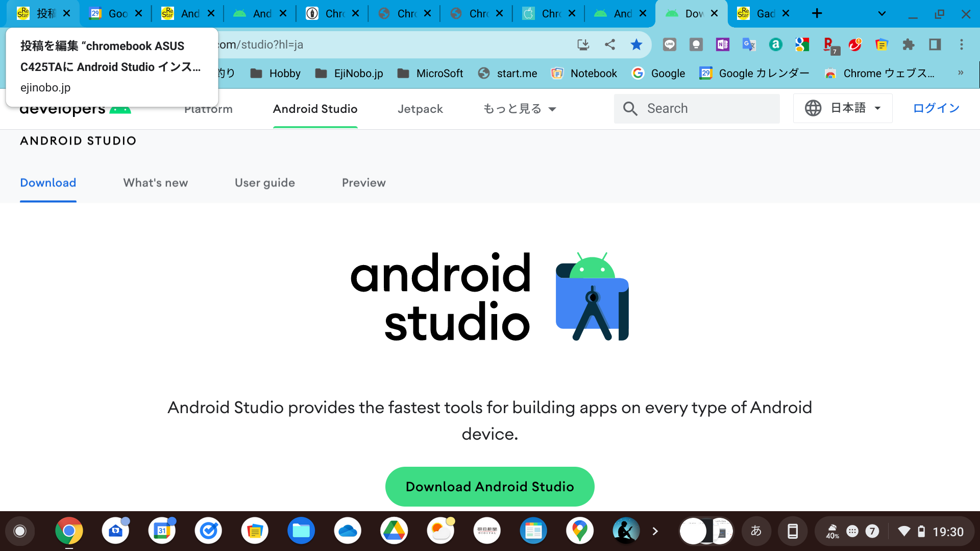Enable phone hub on the shelf
This screenshot has height=551, width=980.
[x=793, y=531]
